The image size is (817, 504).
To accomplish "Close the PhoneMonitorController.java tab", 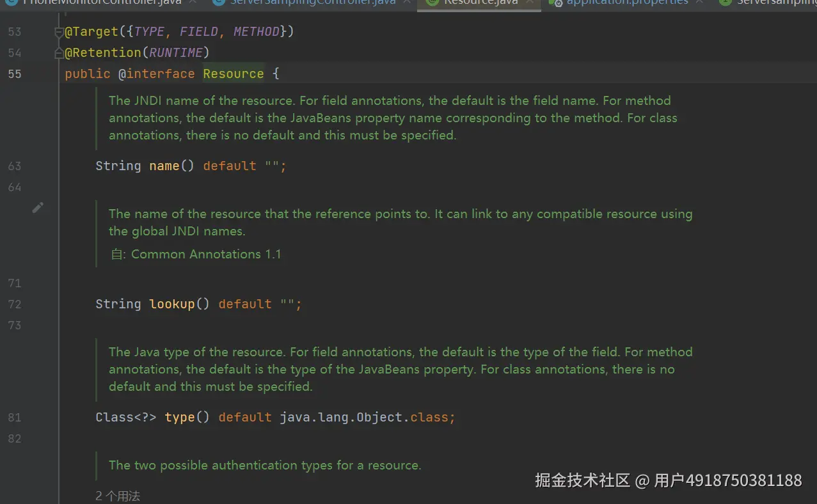I will tap(195, 2).
